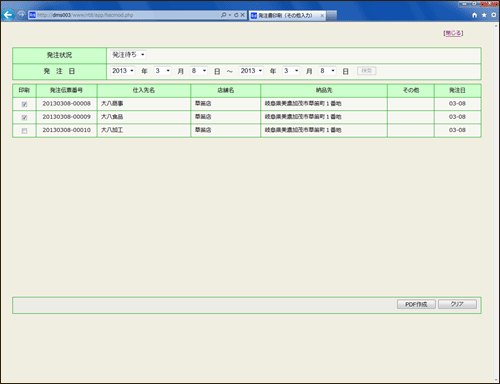Viewport: 500px width, 384px height.
Task: Click the PDF作成 button
Action: (x=416, y=304)
